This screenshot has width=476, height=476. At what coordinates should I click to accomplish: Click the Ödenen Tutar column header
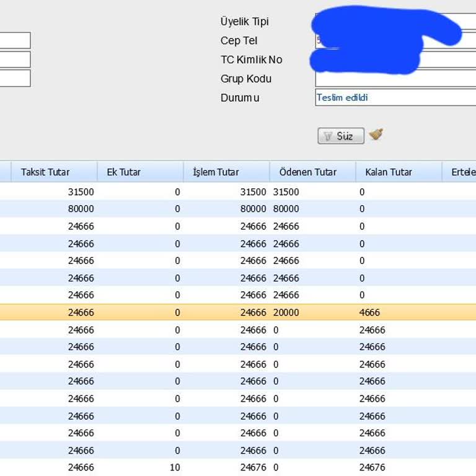pos(312,172)
